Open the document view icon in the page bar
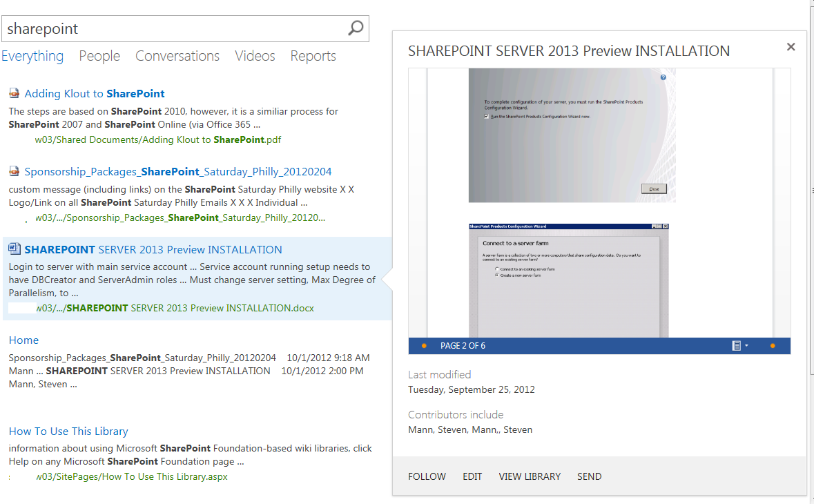This screenshot has height=504, width=814. [737, 346]
